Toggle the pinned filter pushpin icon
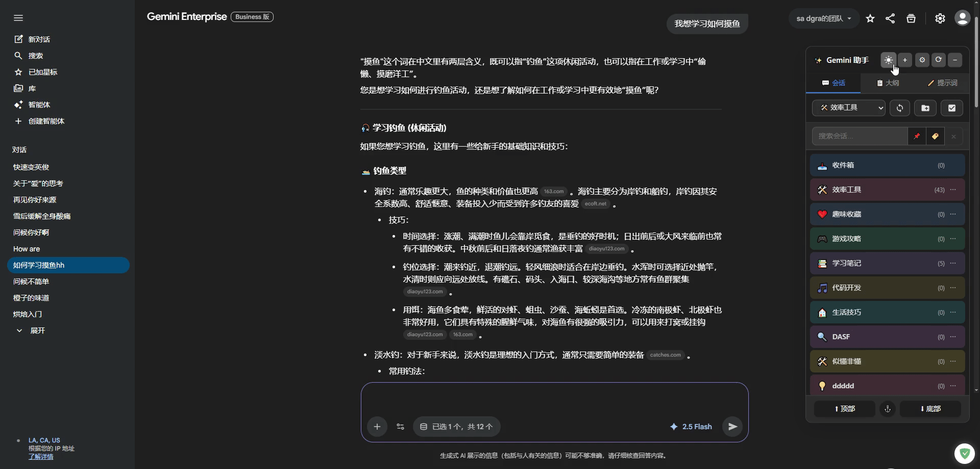 tap(917, 136)
